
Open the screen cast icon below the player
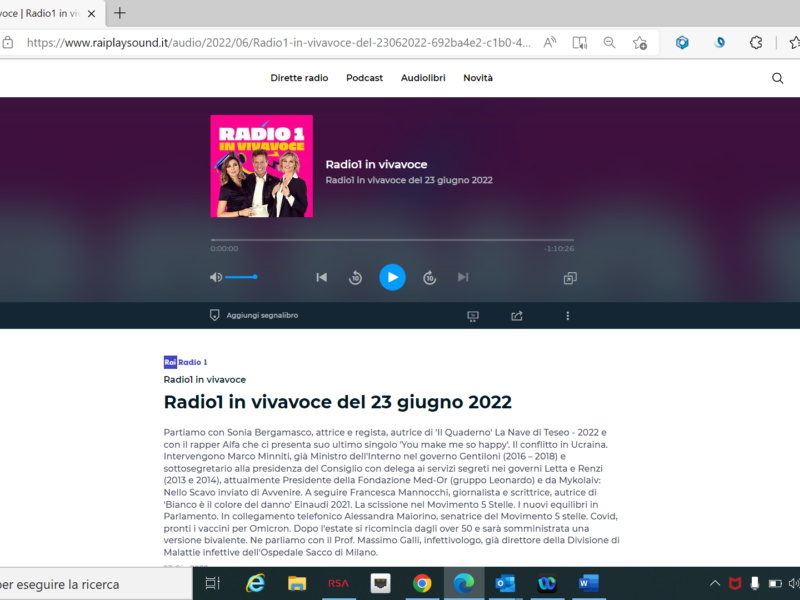(473, 316)
